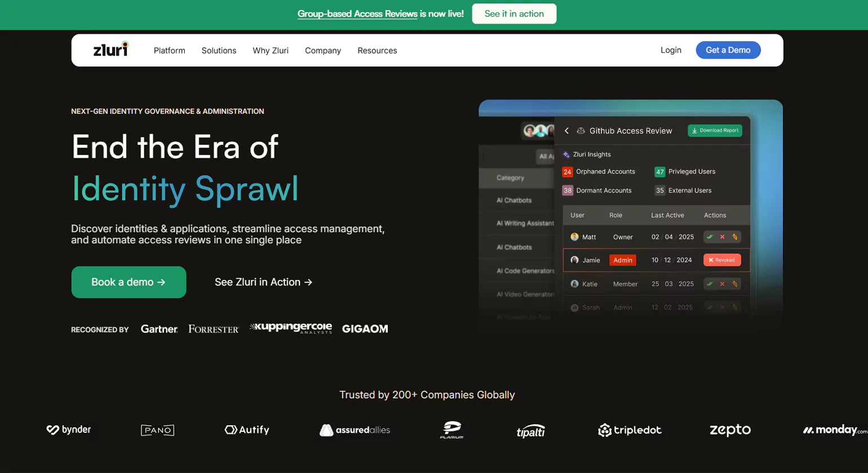Click Zluri Insights sparkle icon
This screenshot has height=473, width=868.
coord(566,154)
